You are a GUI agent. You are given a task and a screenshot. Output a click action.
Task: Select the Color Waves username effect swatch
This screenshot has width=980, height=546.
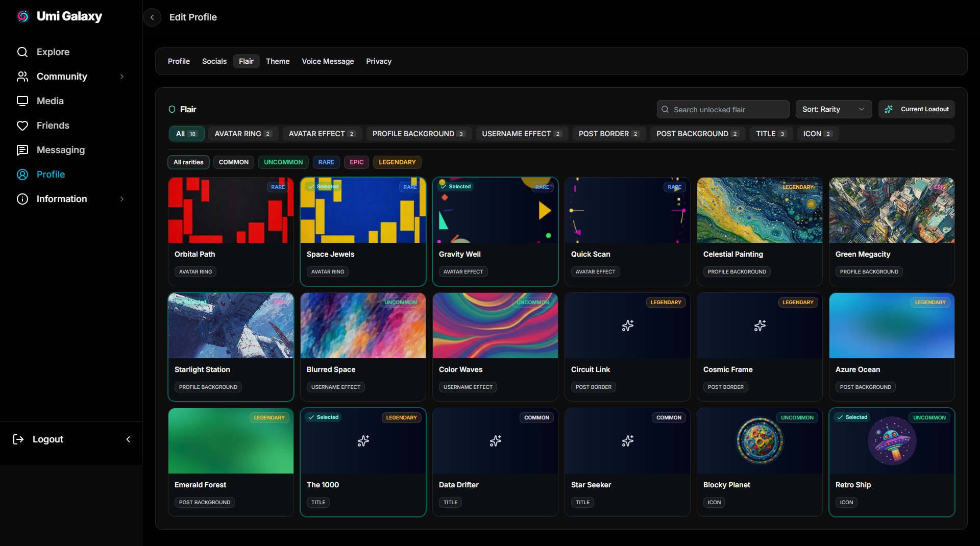[x=496, y=326]
